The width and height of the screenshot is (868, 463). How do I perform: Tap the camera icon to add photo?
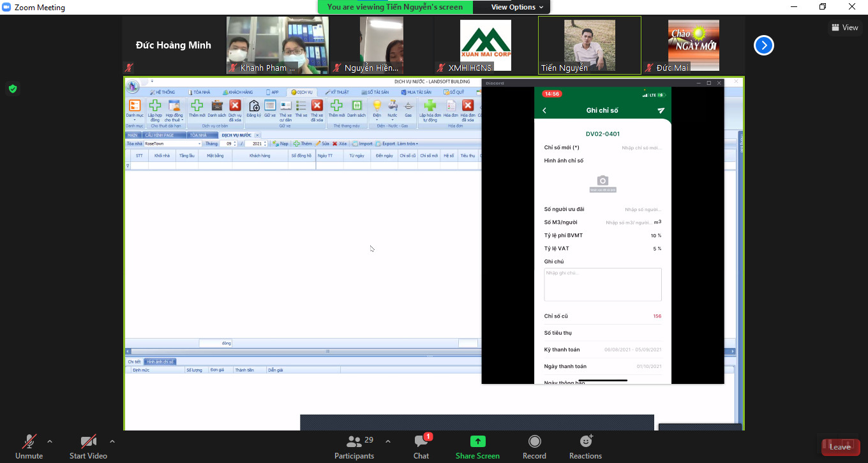602,181
